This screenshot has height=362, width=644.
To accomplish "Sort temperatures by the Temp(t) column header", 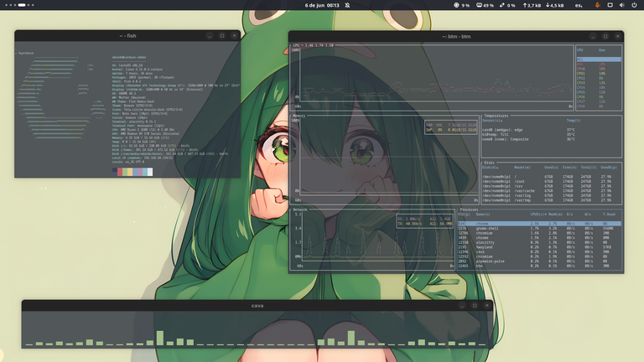I will [x=574, y=121].
